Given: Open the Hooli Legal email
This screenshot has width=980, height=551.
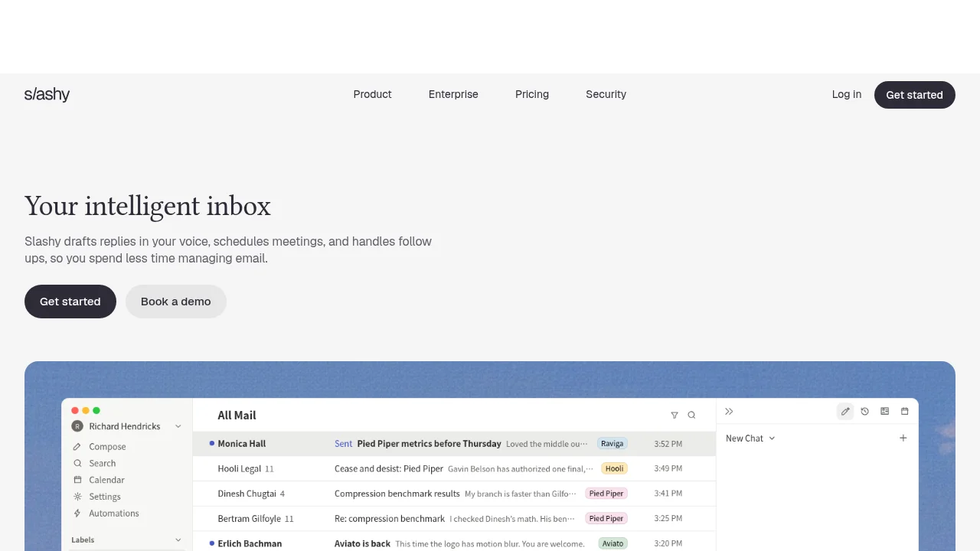Looking at the screenshot, I should 454,468.
